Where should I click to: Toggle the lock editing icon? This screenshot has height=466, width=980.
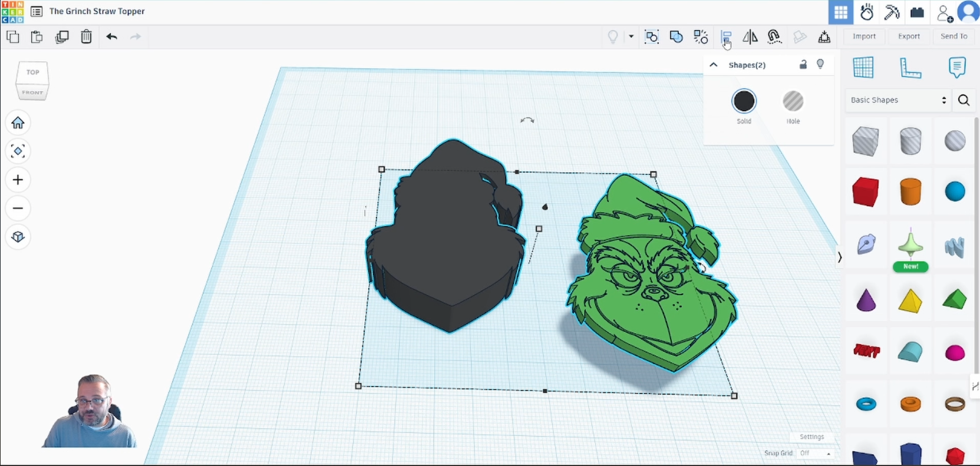(803, 65)
